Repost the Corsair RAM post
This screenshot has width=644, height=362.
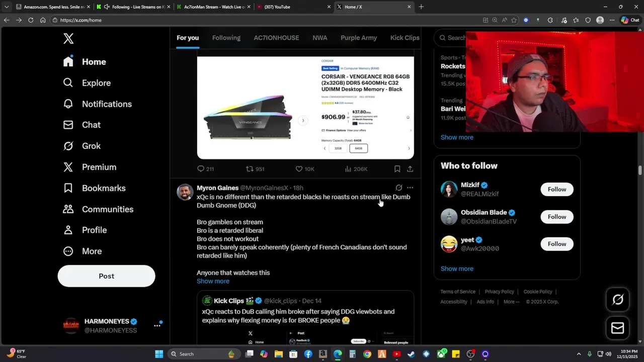(x=255, y=169)
